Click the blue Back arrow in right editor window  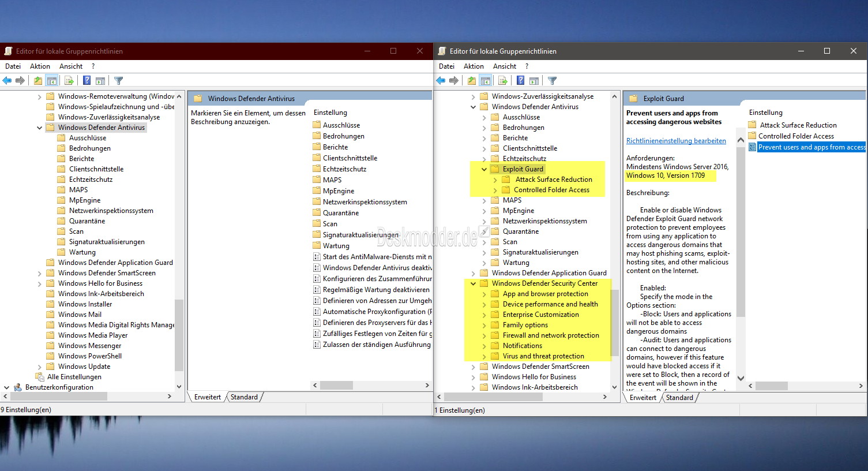click(x=441, y=81)
